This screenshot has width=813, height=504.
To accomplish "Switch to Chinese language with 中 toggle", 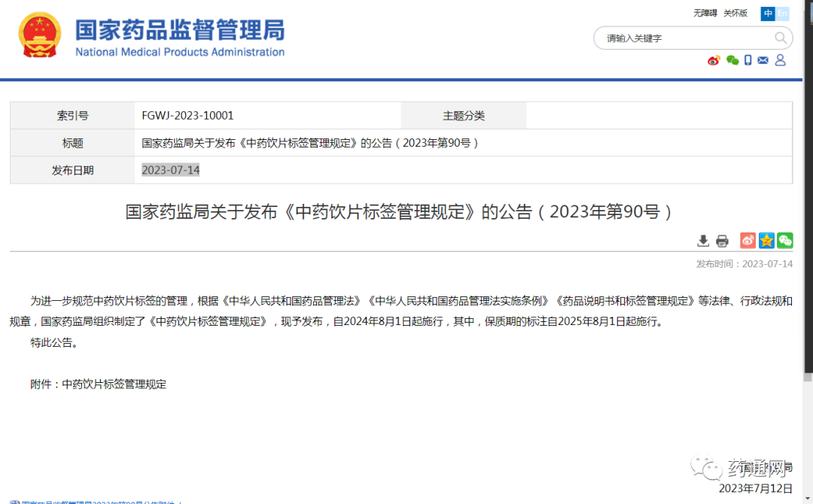I will pos(768,14).
